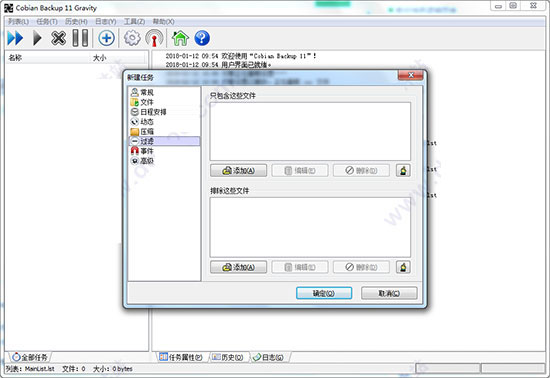Open the 工具 menu
Screen dimensions: 550x378
coord(134,22)
